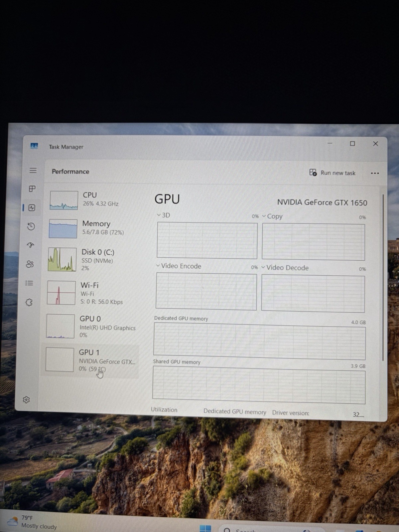Viewport: 399px width, 532px height.
Task: Open the Details list icon
Action: coord(29,283)
